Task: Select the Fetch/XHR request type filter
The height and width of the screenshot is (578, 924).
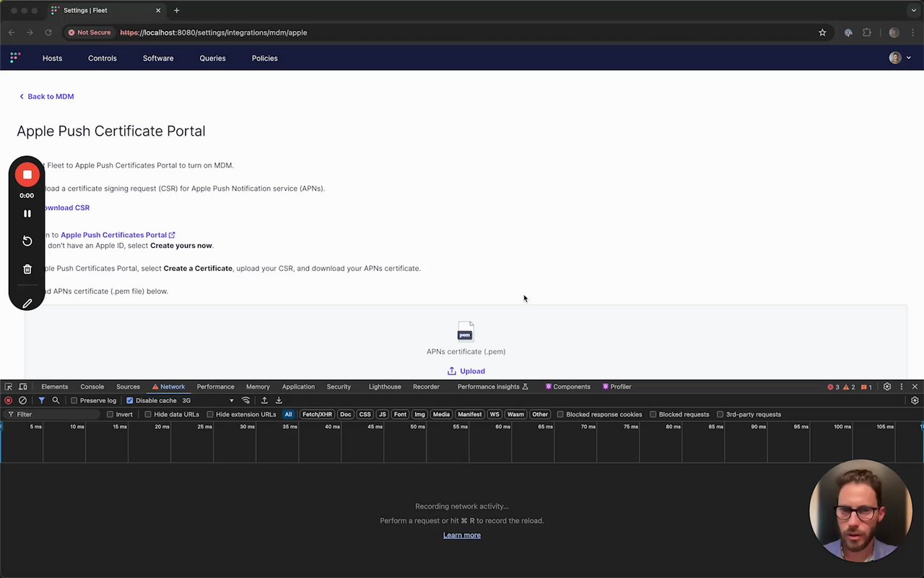Action: [317, 415]
